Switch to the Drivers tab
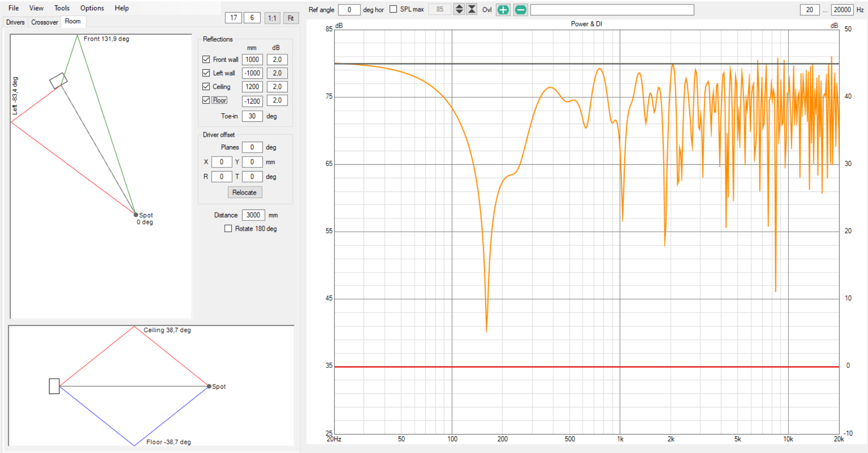 [15, 22]
